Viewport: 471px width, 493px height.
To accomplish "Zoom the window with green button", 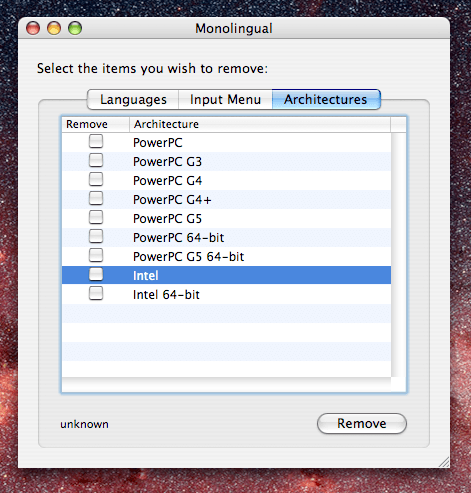I will tap(75, 28).
